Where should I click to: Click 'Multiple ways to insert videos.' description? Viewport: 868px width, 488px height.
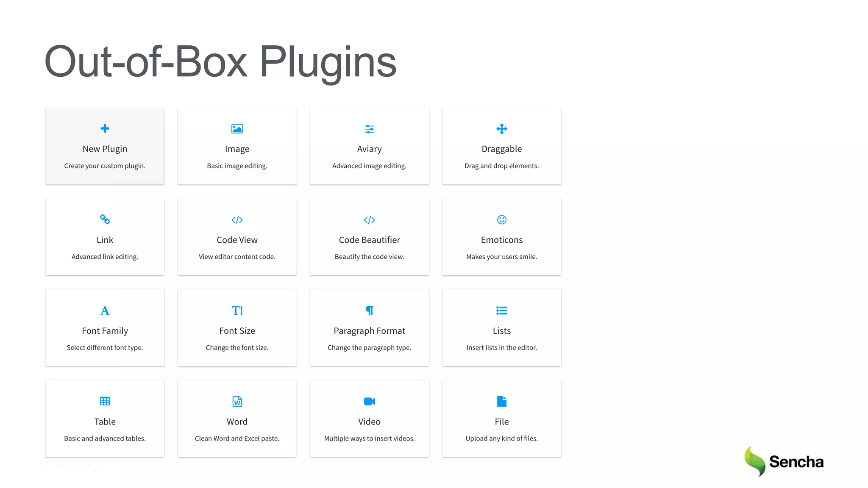click(369, 438)
